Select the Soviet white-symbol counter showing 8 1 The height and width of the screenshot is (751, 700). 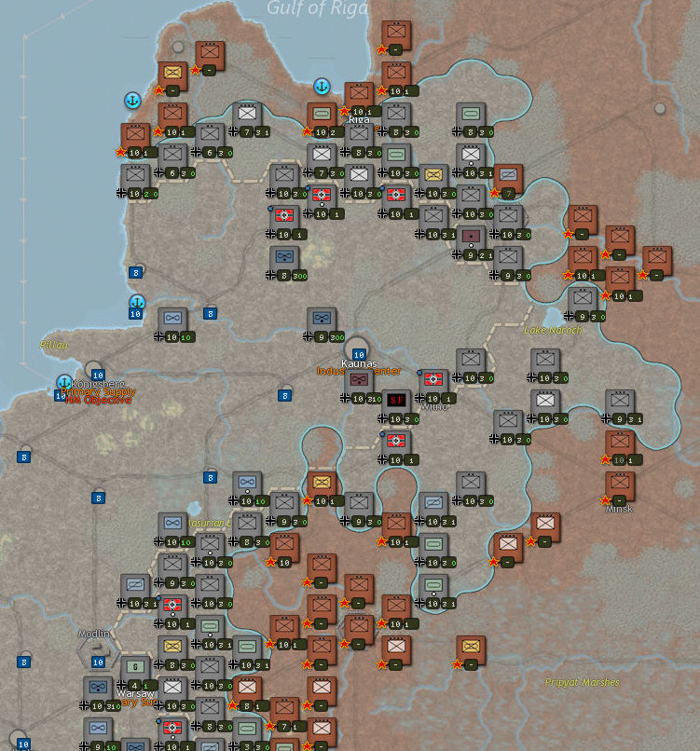(x=247, y=687)
